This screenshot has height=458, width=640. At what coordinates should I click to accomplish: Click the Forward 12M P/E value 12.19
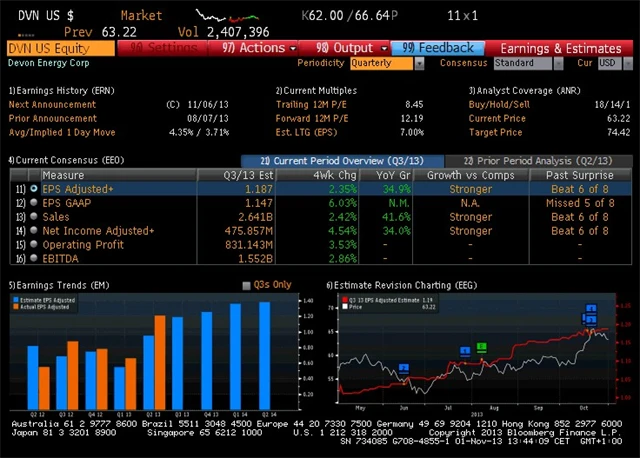tap(412, 118)
